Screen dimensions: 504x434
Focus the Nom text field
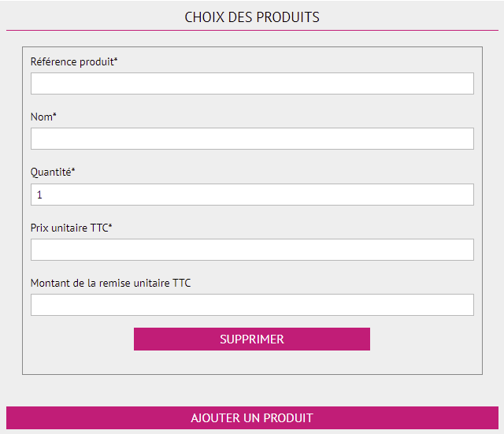252,139
